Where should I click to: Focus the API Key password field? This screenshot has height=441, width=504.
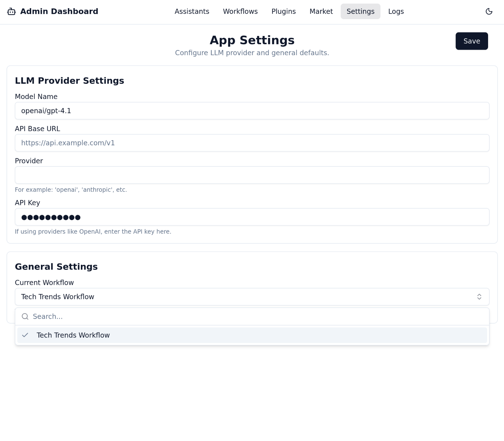point(252,217)
